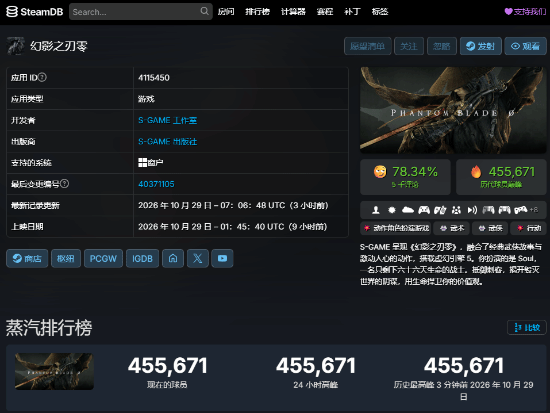This screenshot has height=413, width=550.
Task: Click the S-GAME game description paragraph
Action: pyautogui.click(x=451, y=264)
